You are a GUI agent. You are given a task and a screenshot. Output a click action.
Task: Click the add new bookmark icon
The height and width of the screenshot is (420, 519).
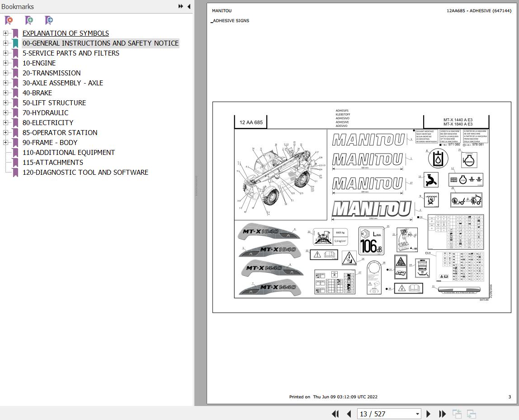click(29, 20)
